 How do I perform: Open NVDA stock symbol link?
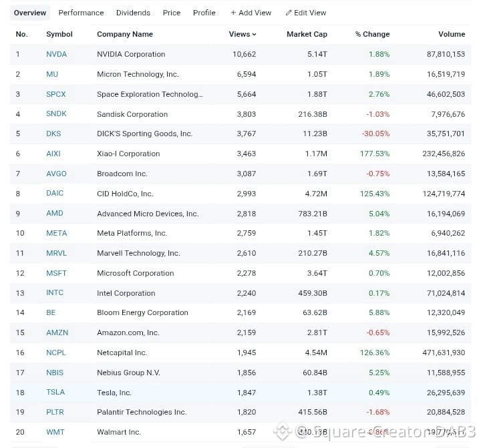point(56,54)
